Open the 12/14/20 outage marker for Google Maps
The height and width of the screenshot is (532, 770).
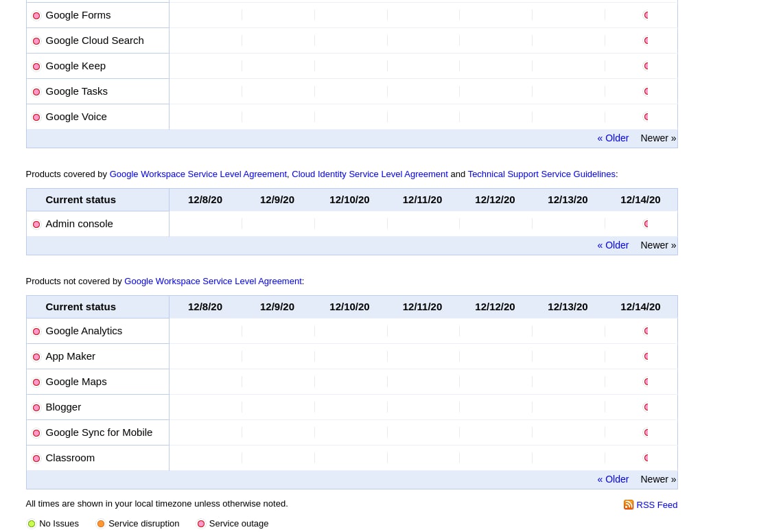[x=646, y=382]
